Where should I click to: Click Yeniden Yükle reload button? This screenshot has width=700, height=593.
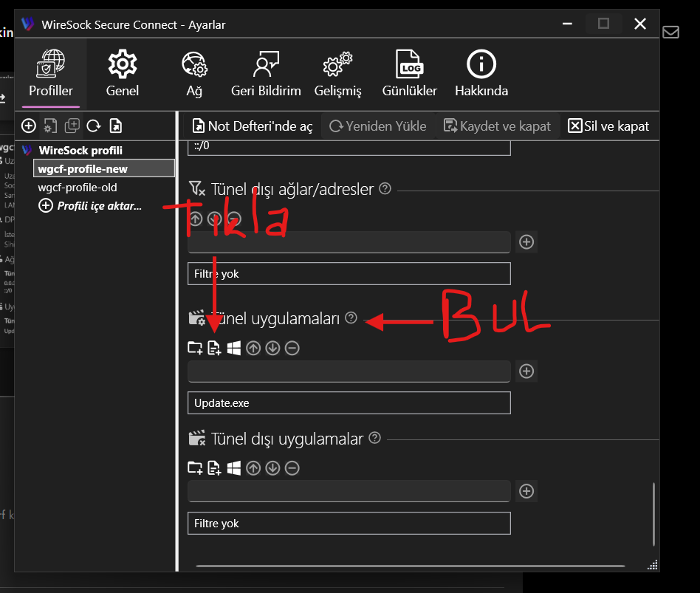[377, 126]
